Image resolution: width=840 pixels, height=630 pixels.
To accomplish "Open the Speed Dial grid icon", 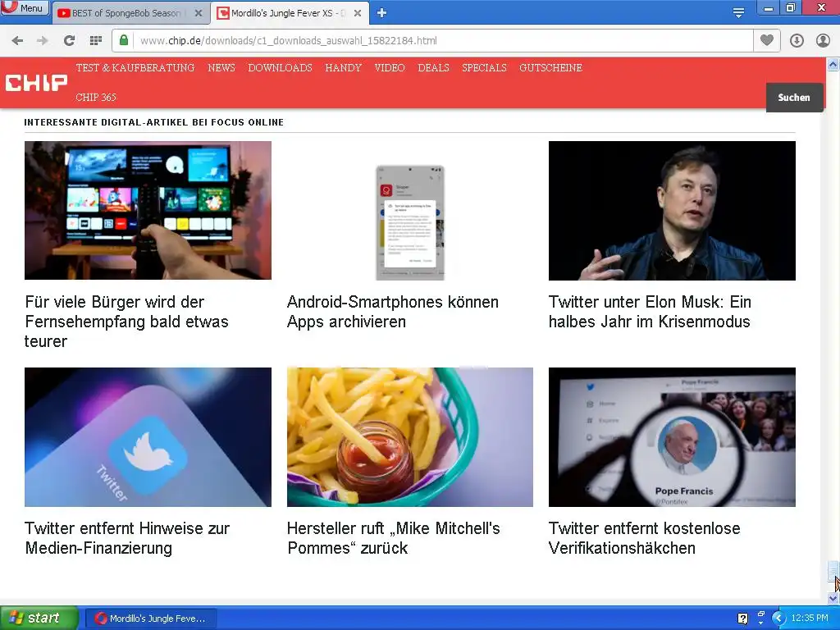I will [x=95, y=41].
